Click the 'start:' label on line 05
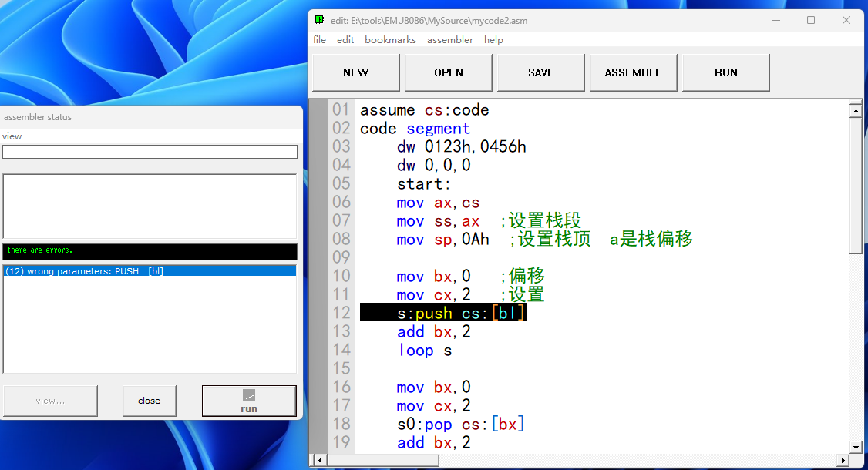This screenshot has width=868, height=470. point(424,184)
